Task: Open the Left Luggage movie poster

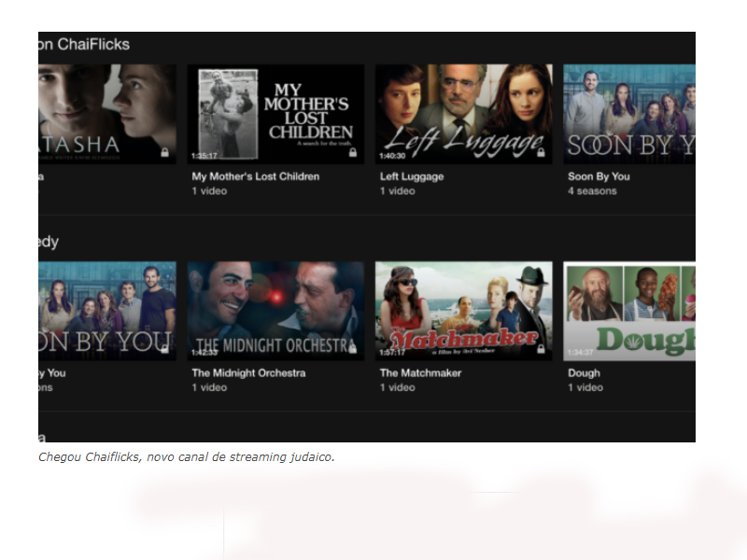Action: pos(463,113)
